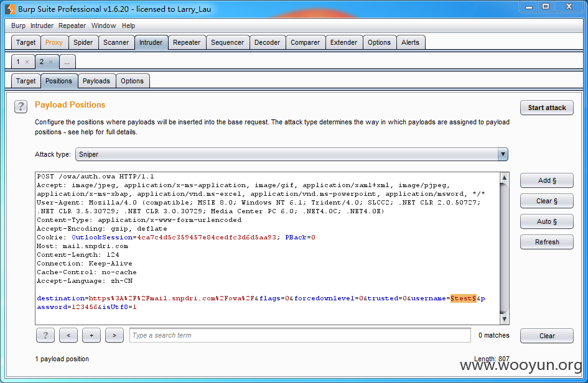Switch to the Scanner tab
This screenshot has height=383, width=588.
(x=116, y=42)
